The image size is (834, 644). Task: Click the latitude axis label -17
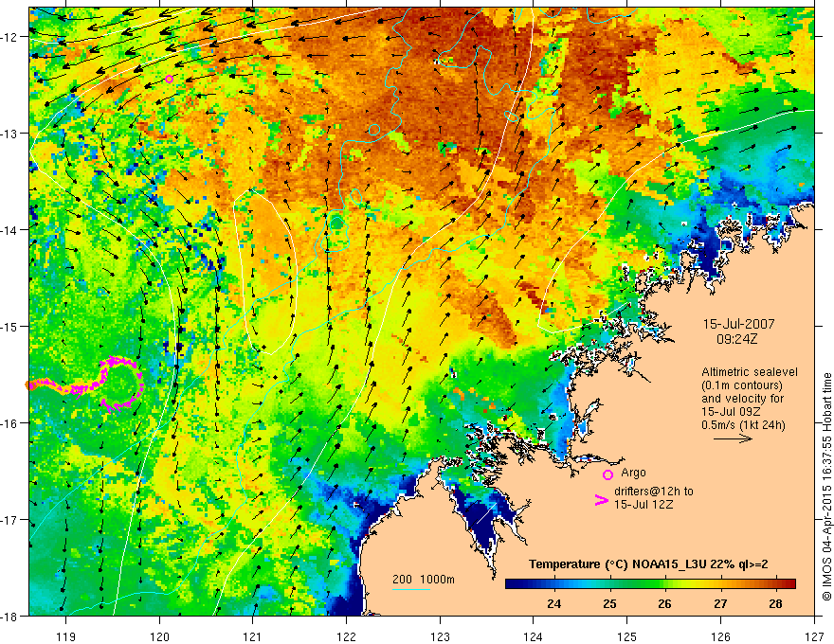point(10,520)
